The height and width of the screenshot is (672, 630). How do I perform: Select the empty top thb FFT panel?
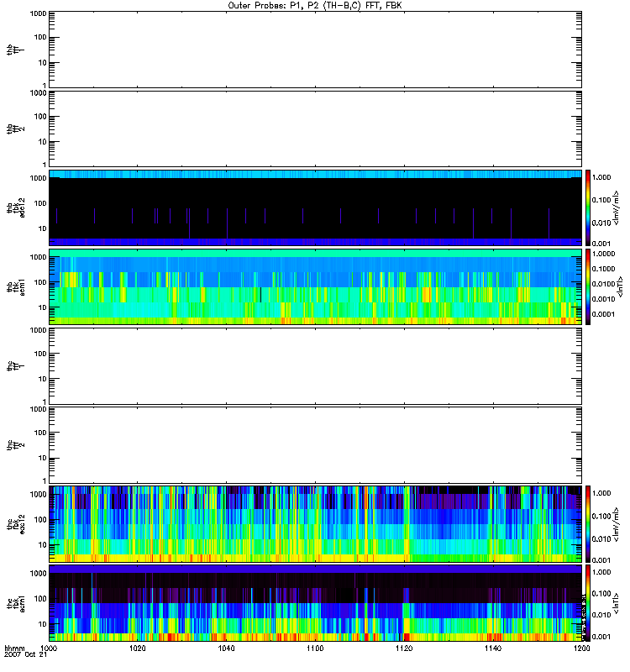(315, 49)
